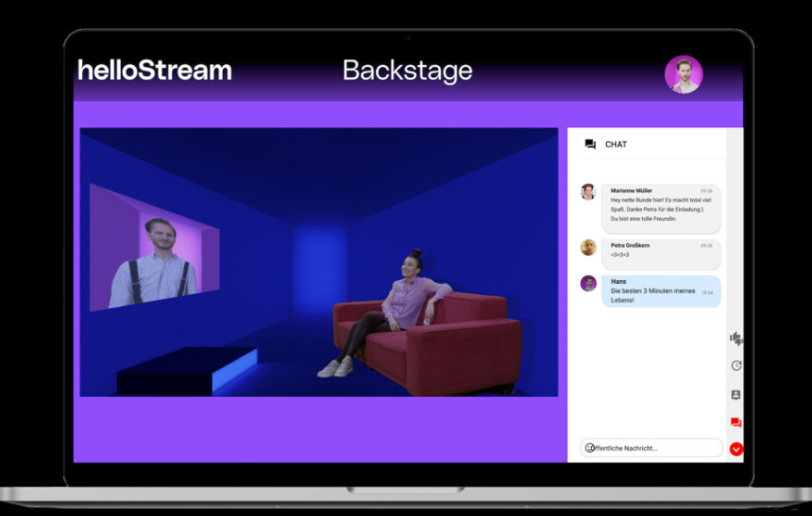This screenshot has height=516, width=812.
Task: Click the thumbs reactions icon in sidebar
Action: 736,339
